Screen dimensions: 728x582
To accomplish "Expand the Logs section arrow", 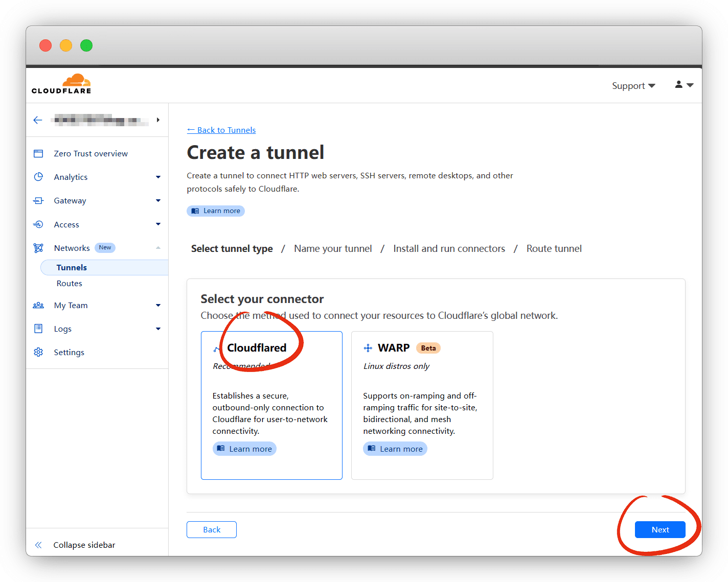I will pyautogui.click(x=158, y=329).
